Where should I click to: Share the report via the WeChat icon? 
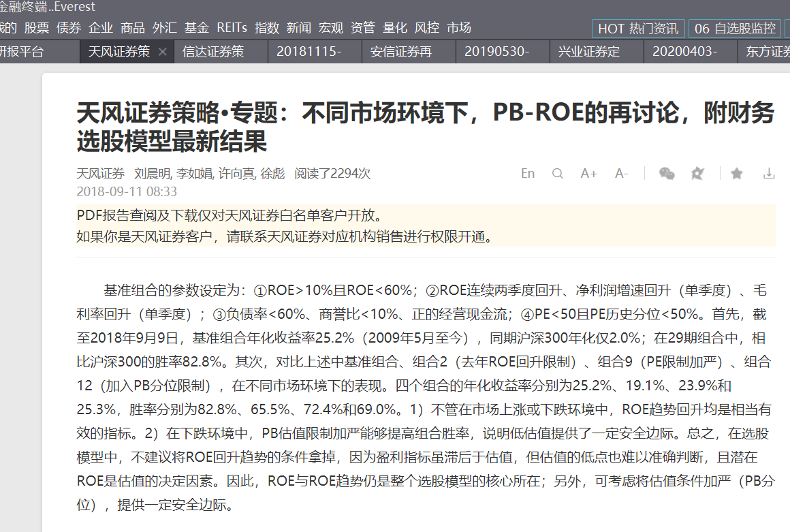pos(667,174)
